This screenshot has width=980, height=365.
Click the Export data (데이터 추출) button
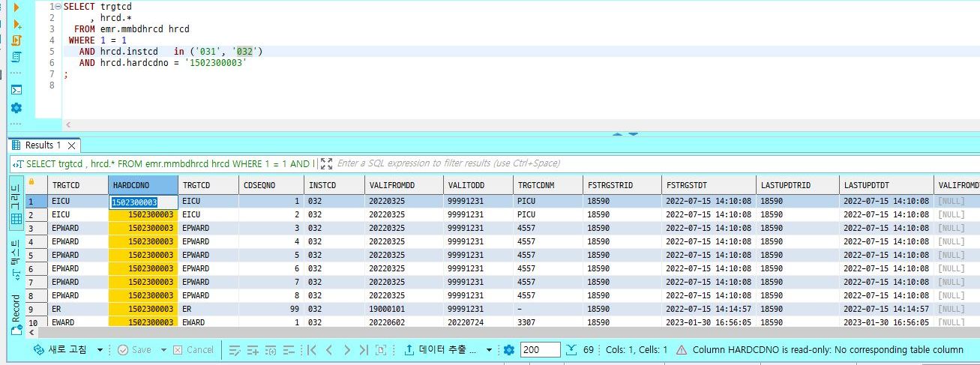point(441,350)
